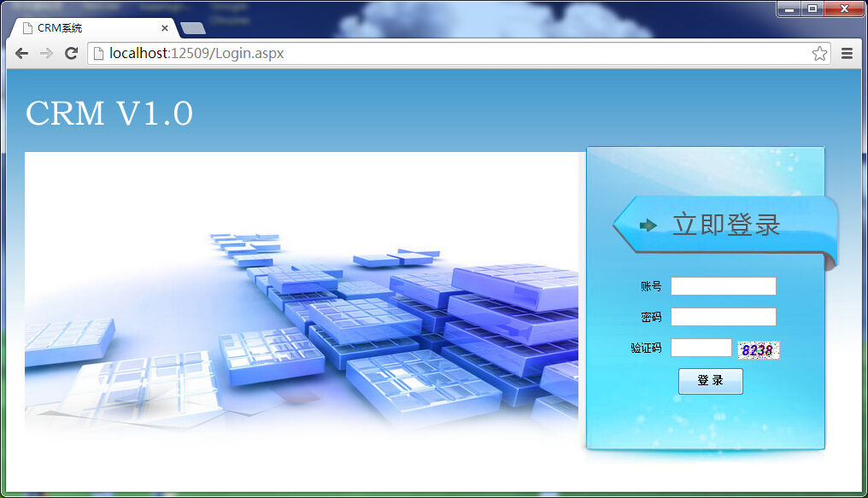868x498 pixels.
Task: Open a new browser tab
Action: [x=193, y=28]
